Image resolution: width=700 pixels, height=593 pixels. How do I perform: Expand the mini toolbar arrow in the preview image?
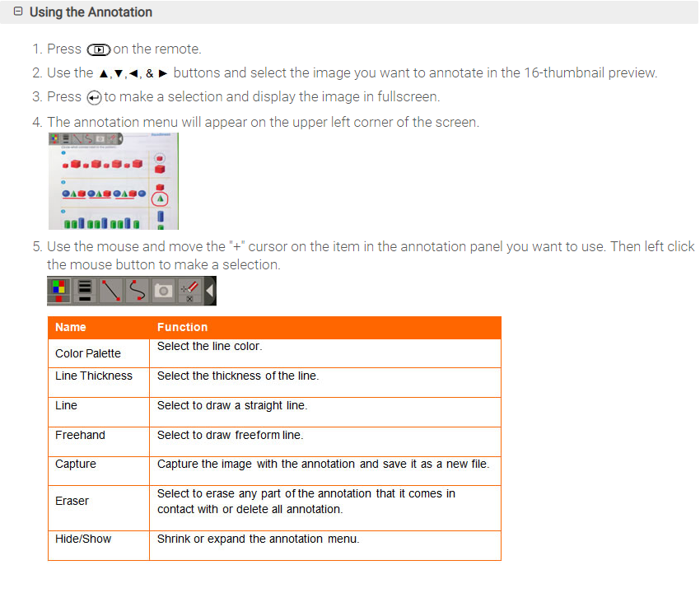coord(120,138)
